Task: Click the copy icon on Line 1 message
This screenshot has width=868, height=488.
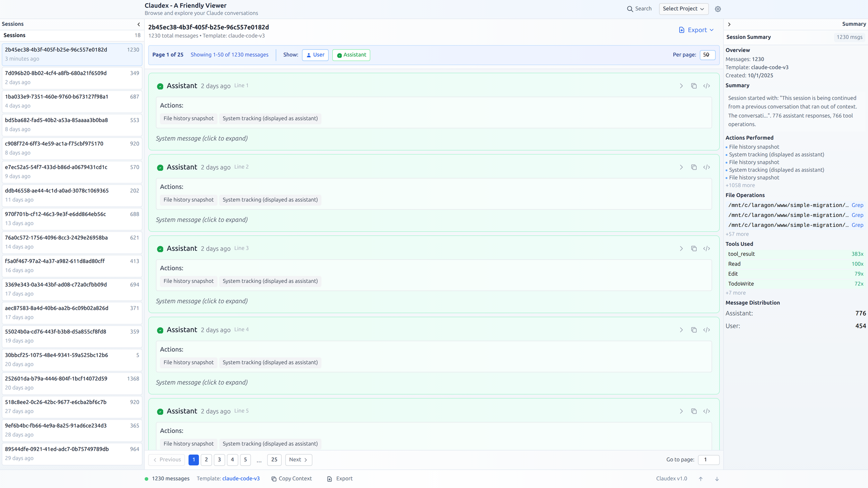Action: [x=694, y=86]
